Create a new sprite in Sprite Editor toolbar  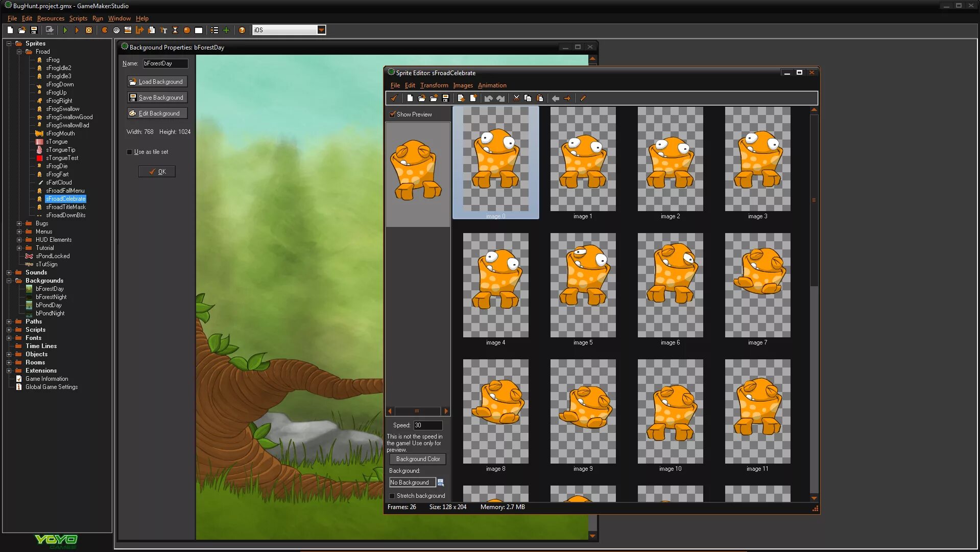(410, 98)
